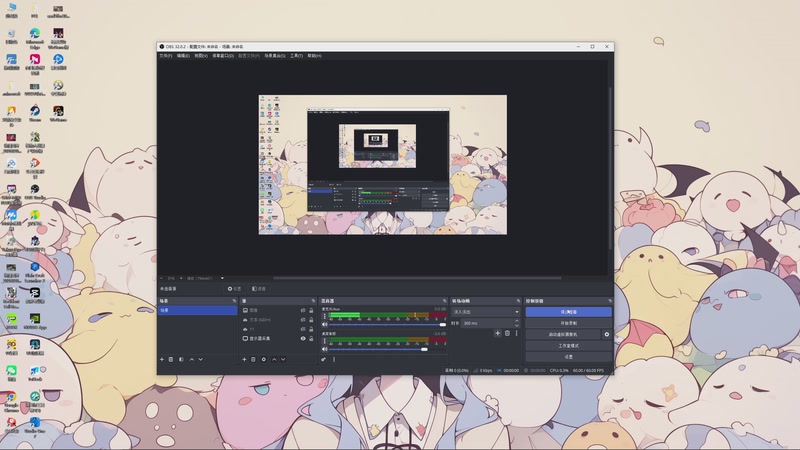
Task: Open the 视图(V) menu
Action: tap(201, 56)
